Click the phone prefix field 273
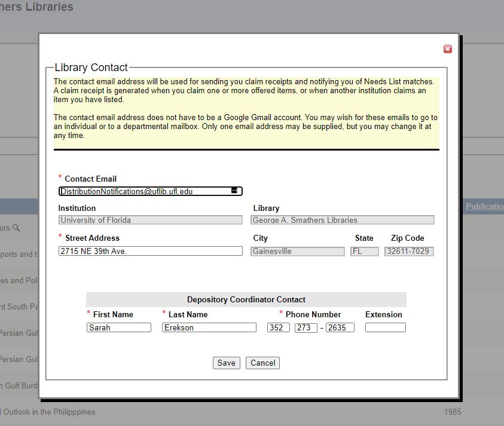The image size is (504, 426). (x=306, y=327)
